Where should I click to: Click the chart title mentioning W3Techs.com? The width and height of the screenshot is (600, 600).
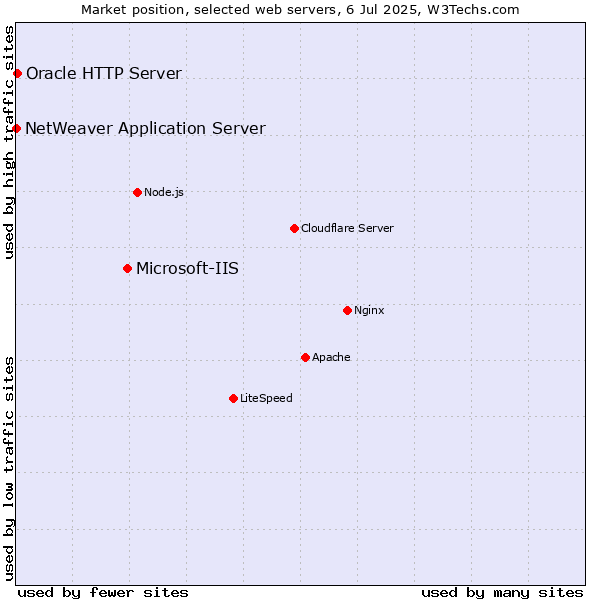300,10
